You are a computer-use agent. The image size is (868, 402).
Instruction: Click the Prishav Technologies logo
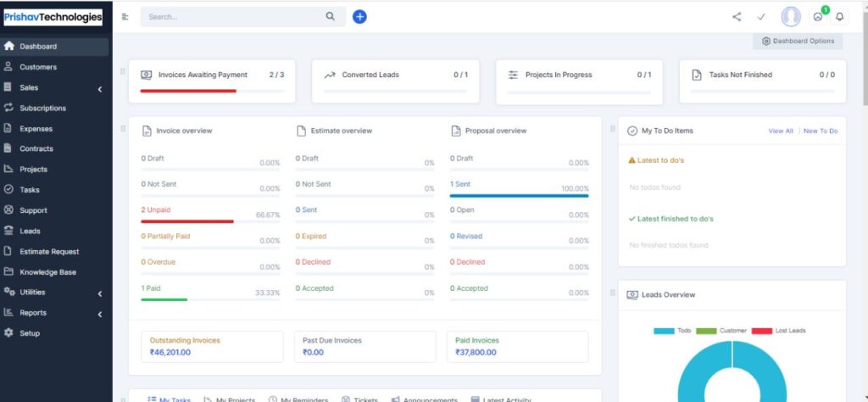(53, 17)
